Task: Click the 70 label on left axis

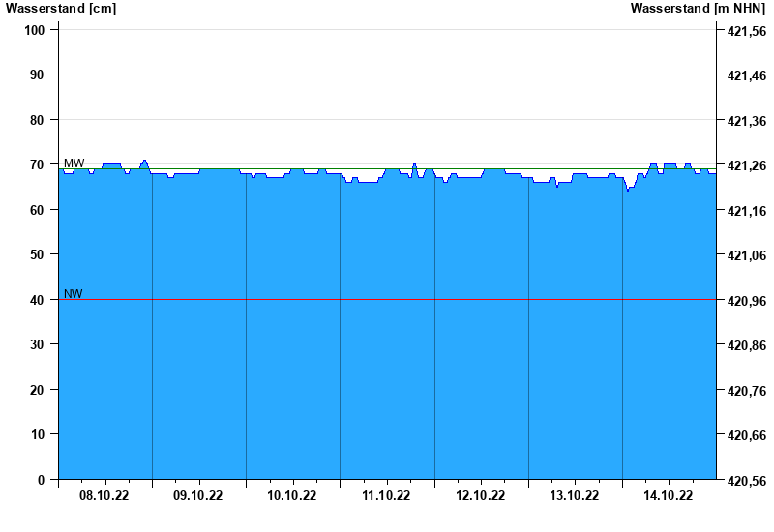Action: coord(38,164)
